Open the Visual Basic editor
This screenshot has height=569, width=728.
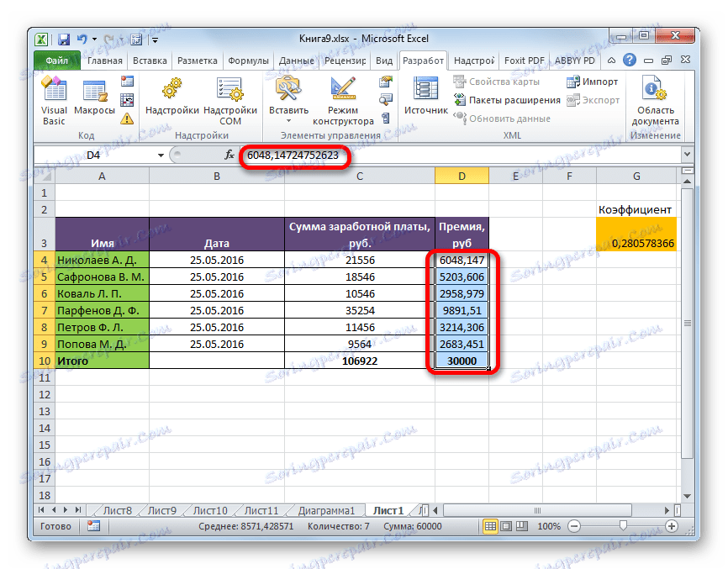tap(54, 101)
